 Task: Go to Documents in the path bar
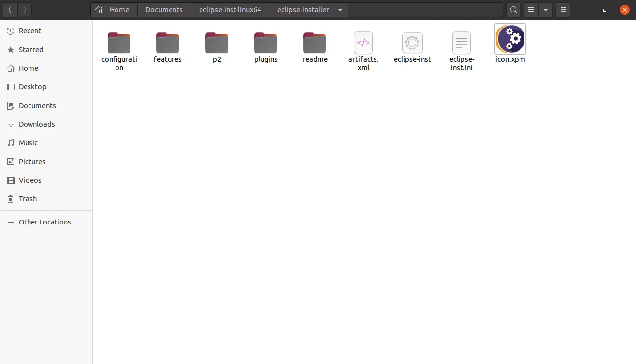coord(164,10)
